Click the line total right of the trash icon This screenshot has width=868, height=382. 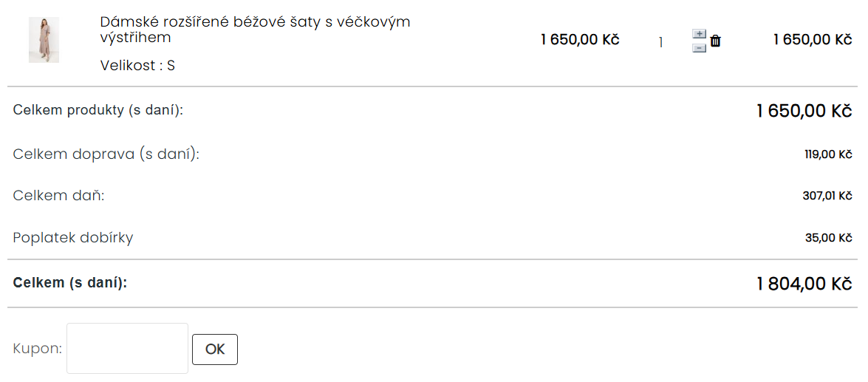pos(813,40)
